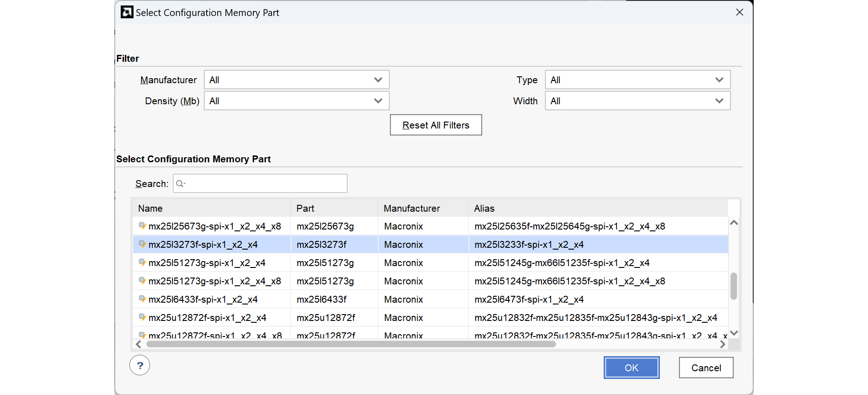
Task: Expand the Width filter dropdown
Action: click(637, 101)
